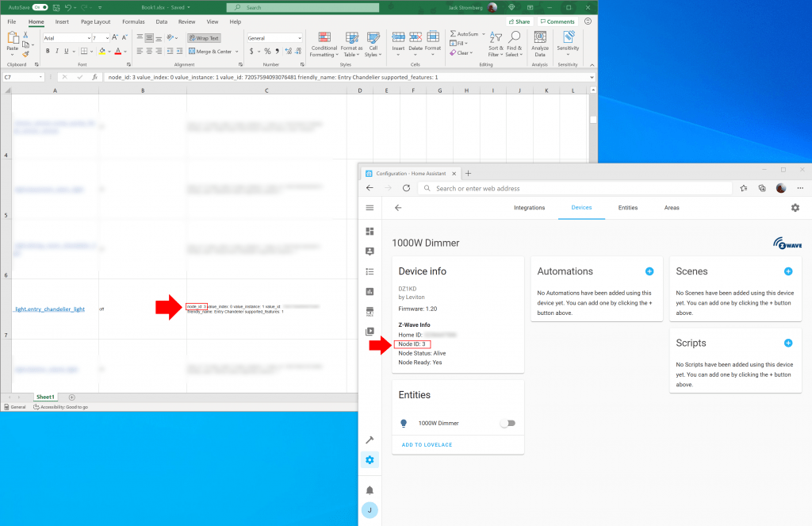Viewport: 812px width, 526px height.
Task: Switch to the Entities tab
Action: [627, 207]
